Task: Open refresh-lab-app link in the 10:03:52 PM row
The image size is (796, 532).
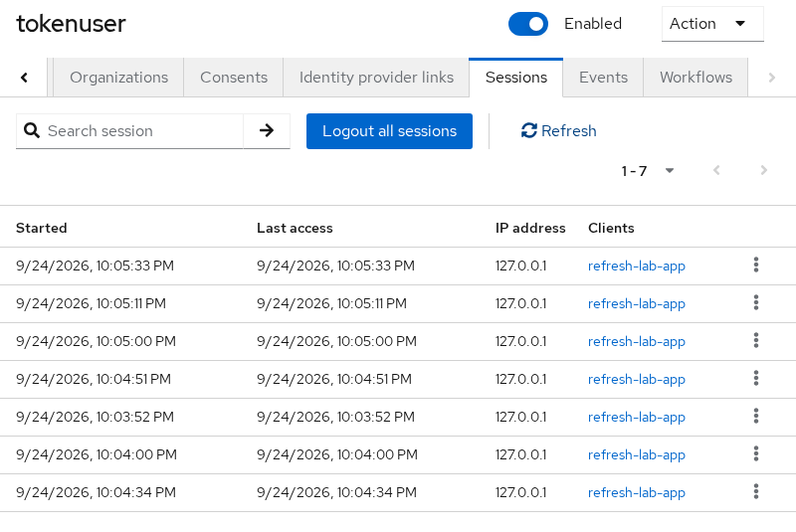Action: 637,418
